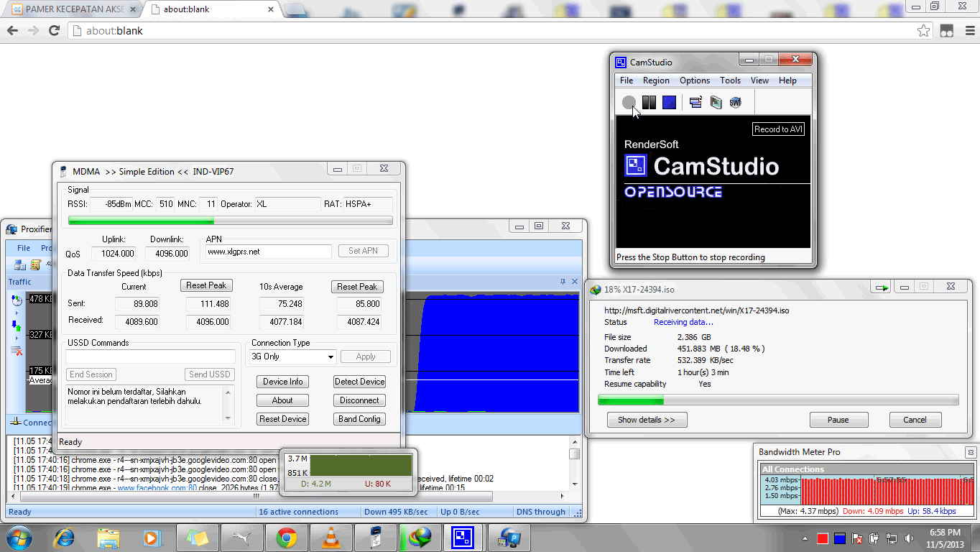The image size is (980, 552).
Task: Cancel the X17-24394.iso download
Action: (915, 420)
